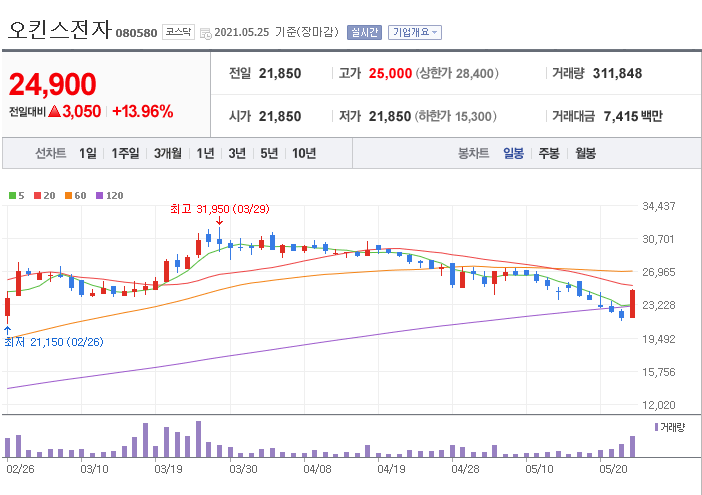Image resolution: width=702 pixels, height=495 pixels.
Task: Select the 5년 line chart tab
Action: point(269,154)
